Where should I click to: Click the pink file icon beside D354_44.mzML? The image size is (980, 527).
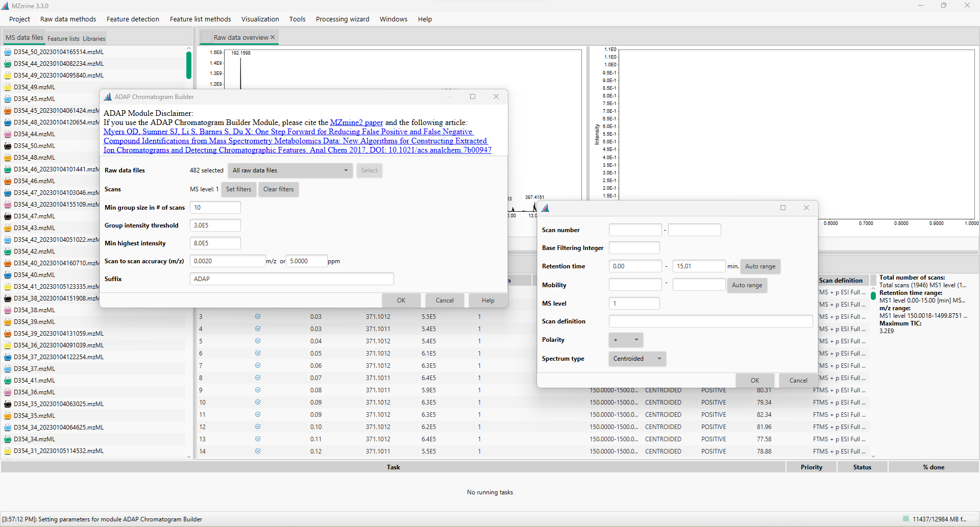[7, 134]
